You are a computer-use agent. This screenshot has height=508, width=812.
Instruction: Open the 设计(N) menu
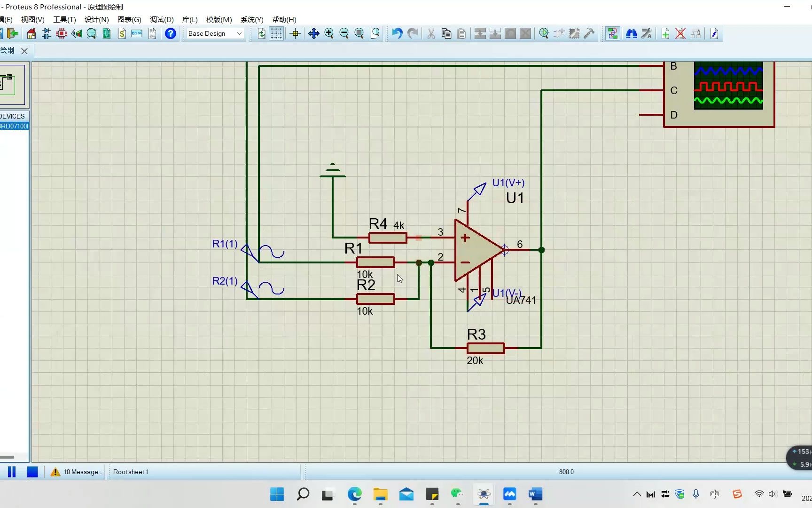[x=96, y=19]
